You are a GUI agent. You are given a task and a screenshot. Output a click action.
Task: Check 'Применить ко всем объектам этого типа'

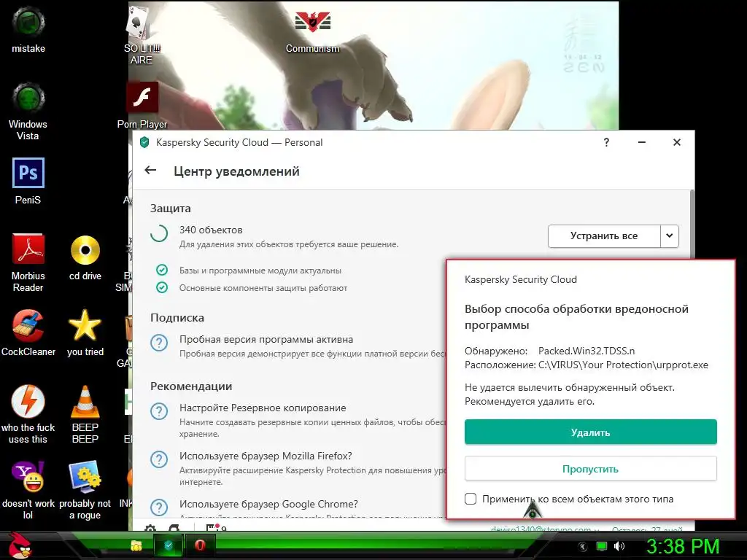pos(471,499)
